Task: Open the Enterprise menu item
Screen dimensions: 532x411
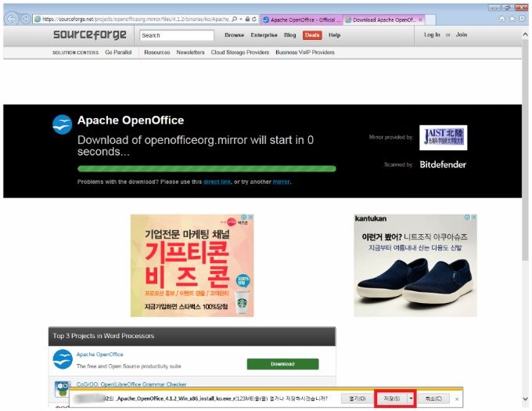Action: click(x=264, y=35)
